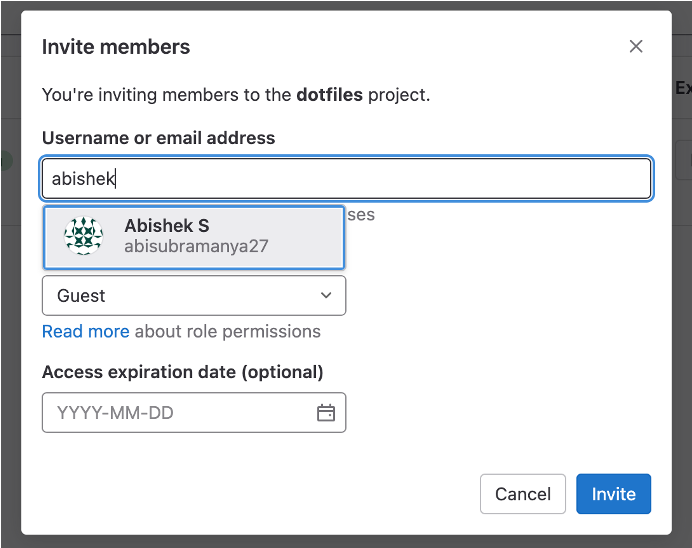
Task: Click the partially hidden button behind the dialog's right edge
Action: 683,160
